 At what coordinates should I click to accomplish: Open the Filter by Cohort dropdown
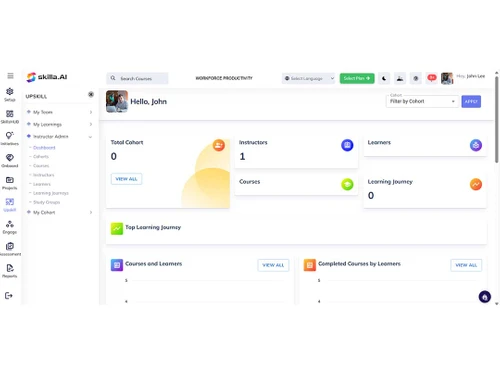pyautogui.click(x=422, y=101)
